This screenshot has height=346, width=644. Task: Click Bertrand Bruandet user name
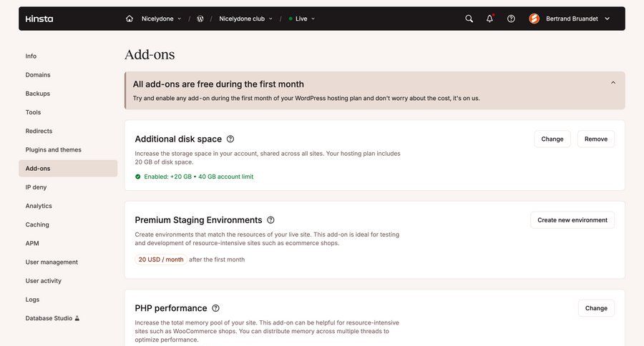(x=572, y=19)
